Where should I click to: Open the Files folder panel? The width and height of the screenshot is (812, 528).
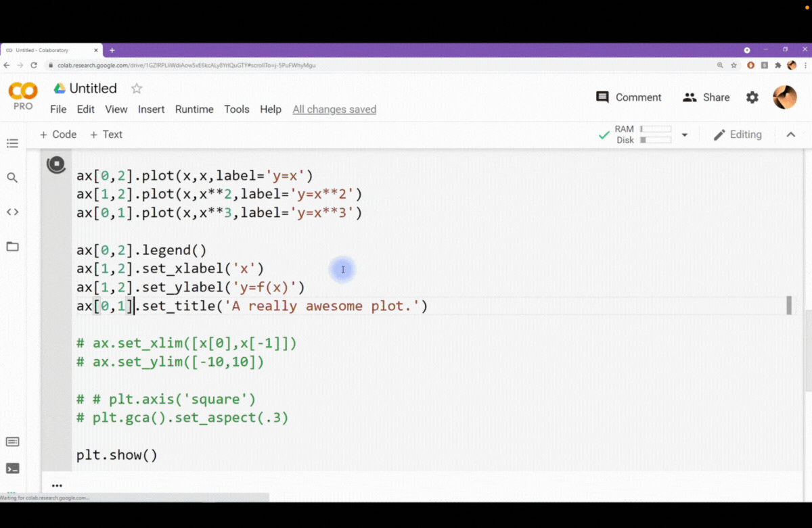(x=12, y=246)
